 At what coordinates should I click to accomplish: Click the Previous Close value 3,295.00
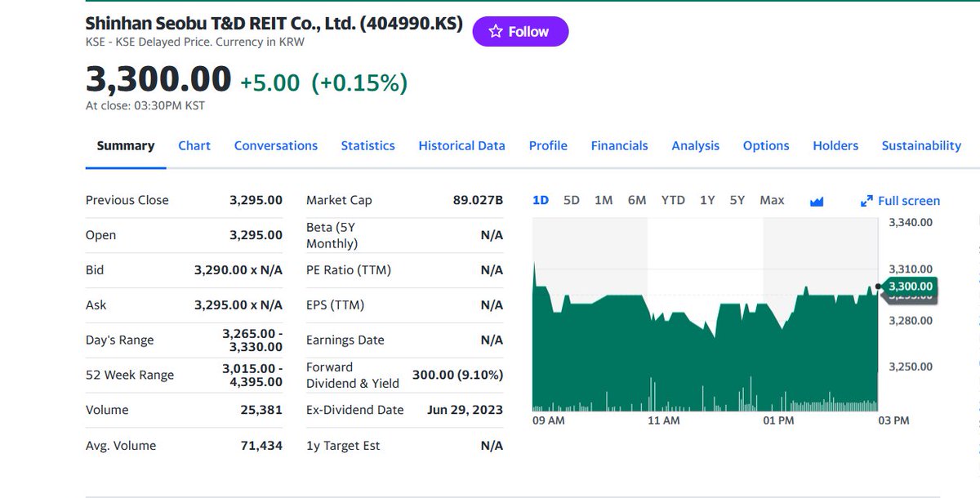coord(256,200)
